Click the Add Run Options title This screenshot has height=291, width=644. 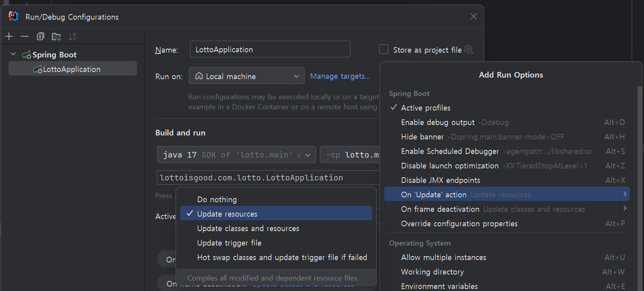point(511,75)
